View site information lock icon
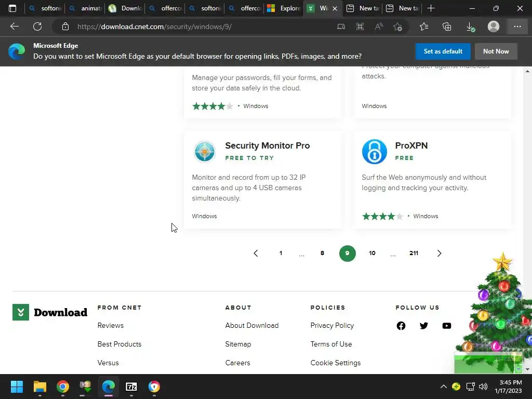 point(65,26)
